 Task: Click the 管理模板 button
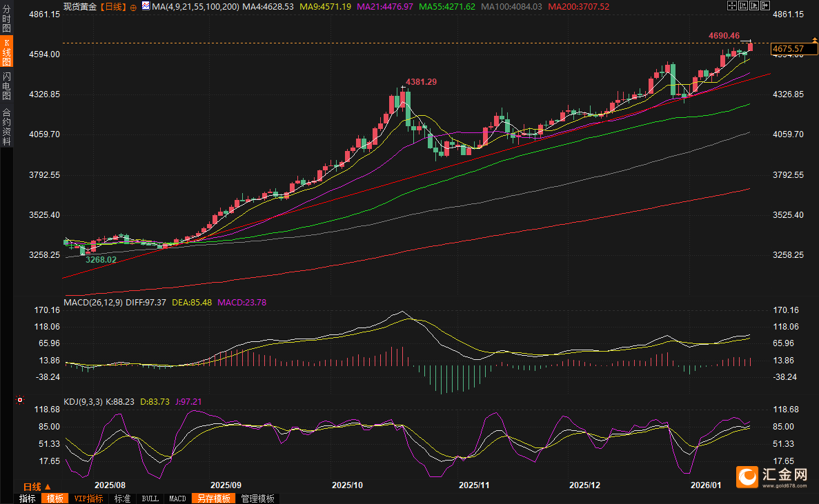pyautogui.click(x=257, y=498)
